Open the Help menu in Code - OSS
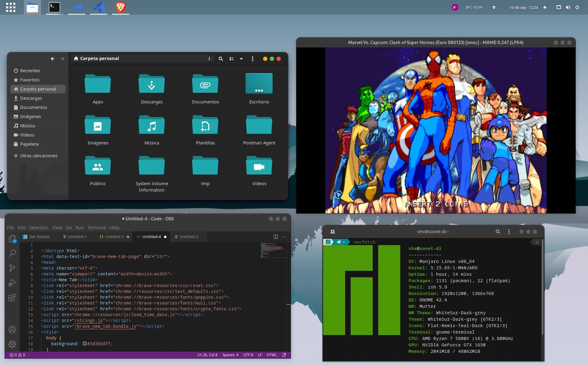This screenshot has width=588, height=366. tap(115, 228)
